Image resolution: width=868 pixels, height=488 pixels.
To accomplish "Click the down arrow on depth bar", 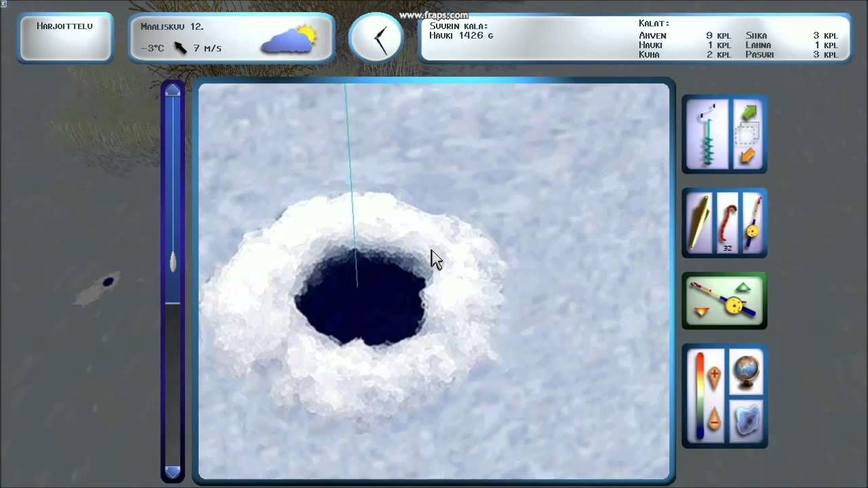I will [173, 471].
